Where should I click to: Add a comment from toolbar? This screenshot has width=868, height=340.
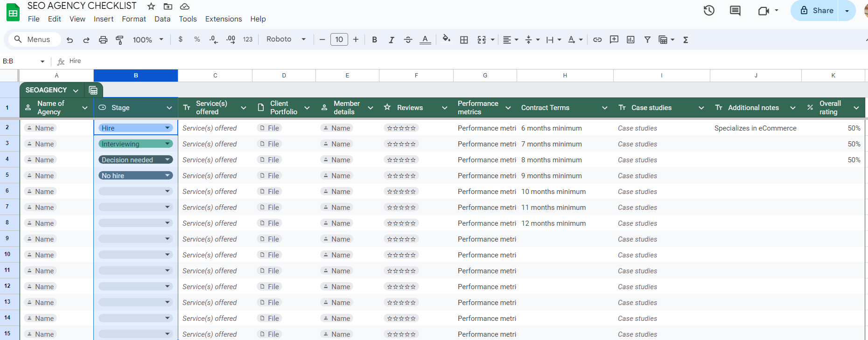[x=614, y=40]
